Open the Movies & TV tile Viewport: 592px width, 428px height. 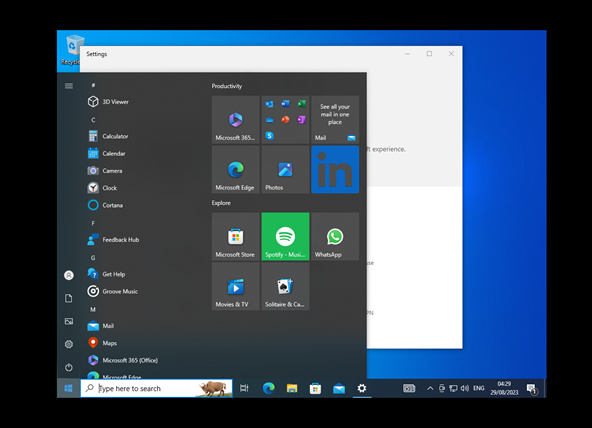[x=236, y=286]
